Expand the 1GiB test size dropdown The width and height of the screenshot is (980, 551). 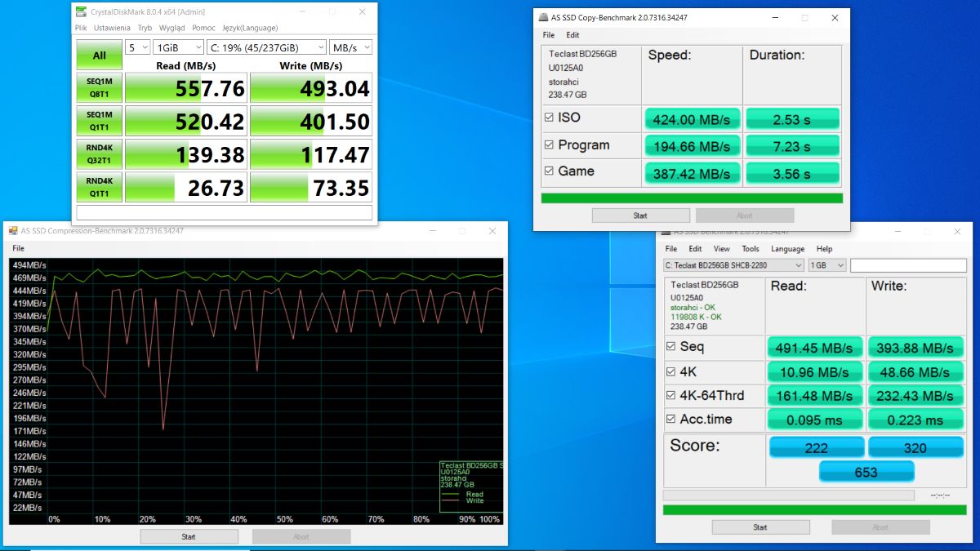[x=179, y=47]
